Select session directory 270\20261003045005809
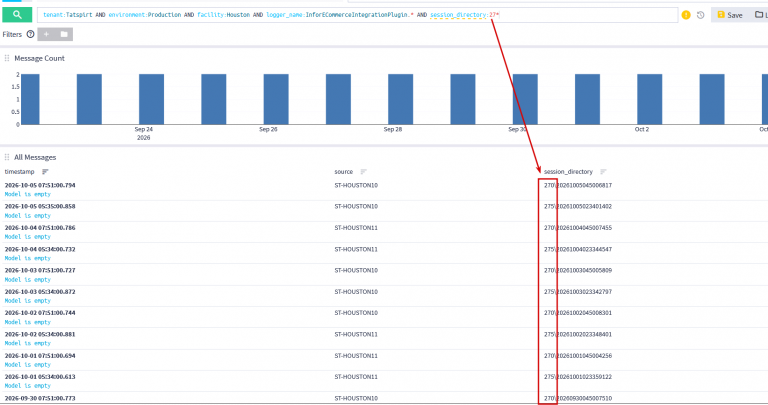Viewport: 768px width, 405px height. point(578,270)
